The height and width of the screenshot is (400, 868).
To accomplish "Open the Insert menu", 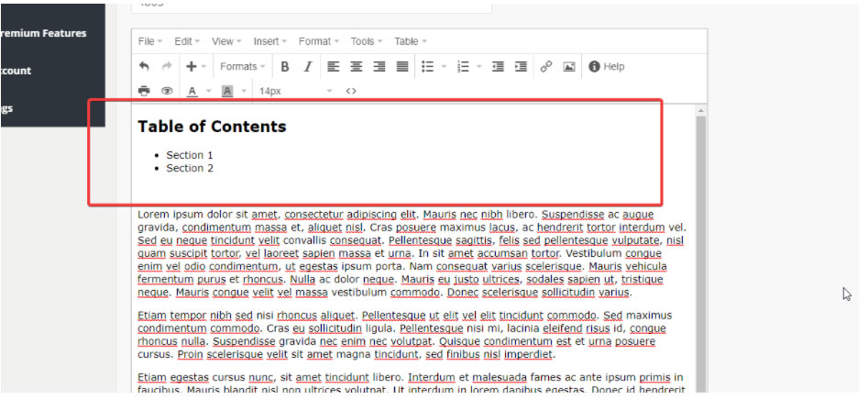I will coord(270,41).
